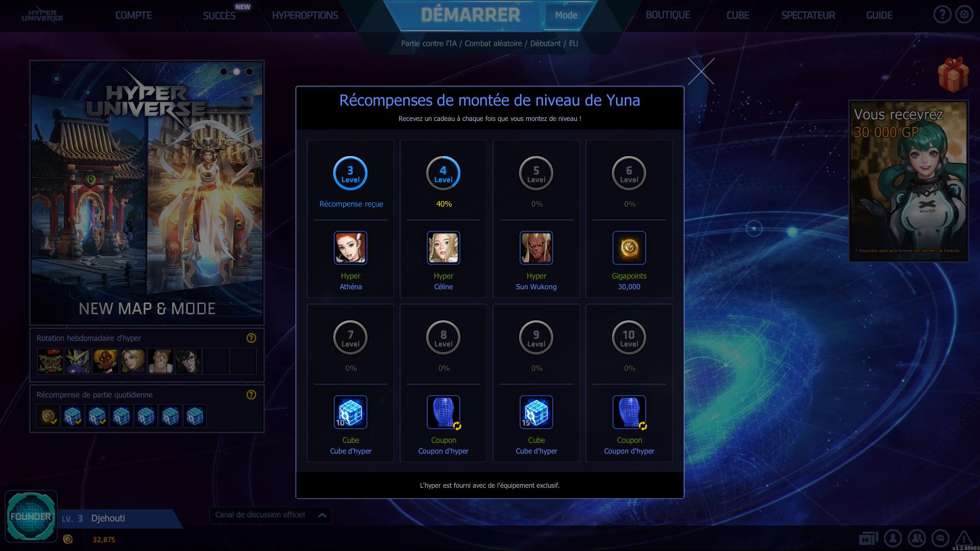Viewport: 980px width, 551px height.
Task: Select the third banner carousel dot
Action: pos(249,72)
